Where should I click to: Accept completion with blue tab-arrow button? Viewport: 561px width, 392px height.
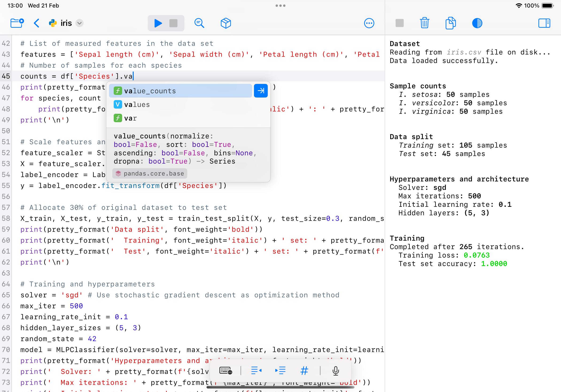[x=261, y=91]
